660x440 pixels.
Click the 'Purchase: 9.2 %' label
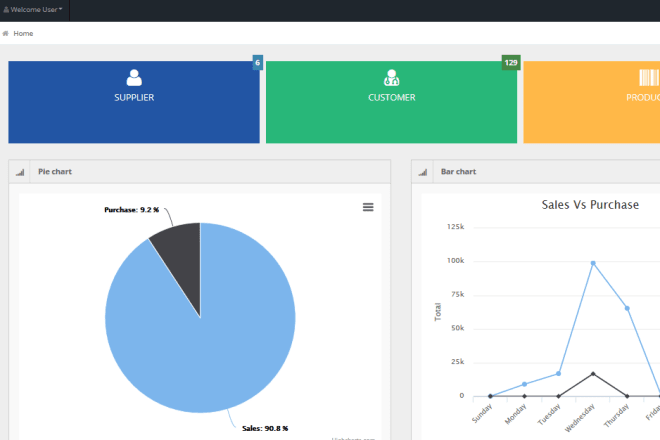tap(132, 210)
